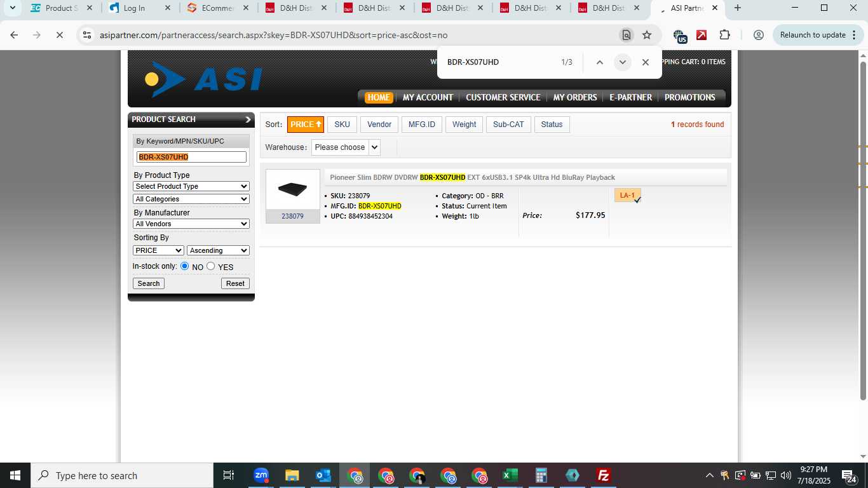Go to the previous find result
Viewport: 868px width, 488px height.
pyautogui.click(x=599, y=62)
